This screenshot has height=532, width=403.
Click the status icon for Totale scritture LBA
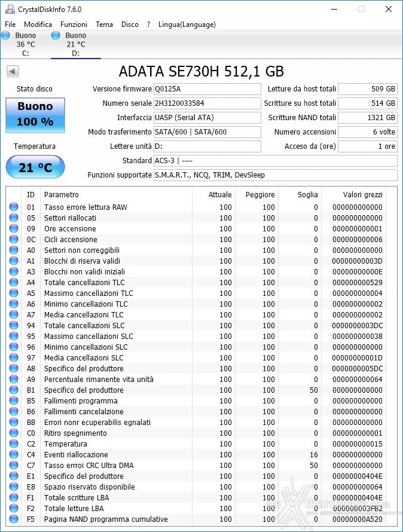click(14, 498)
